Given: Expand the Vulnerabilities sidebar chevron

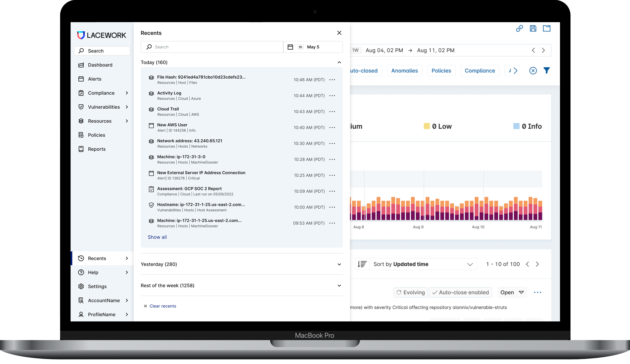Looking at the screenshot, I should pos(127,107).
